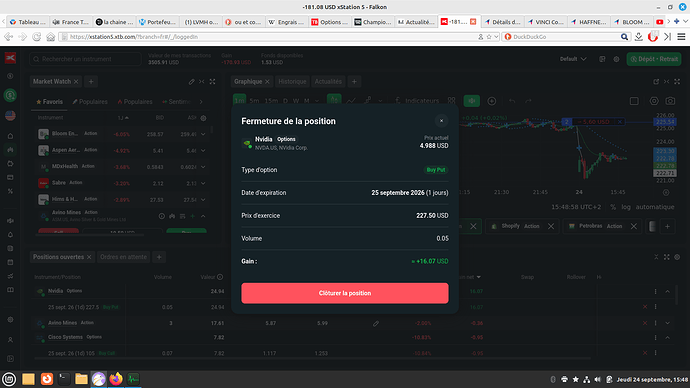690x388 pixels.
Task: Open the Market Watch column settings gear
Action: pos(203,118)
